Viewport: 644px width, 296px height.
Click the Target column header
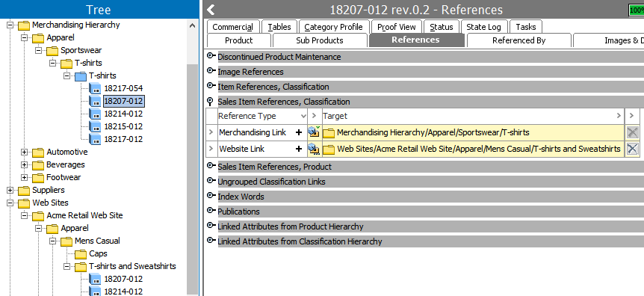(x=472, y=117)
